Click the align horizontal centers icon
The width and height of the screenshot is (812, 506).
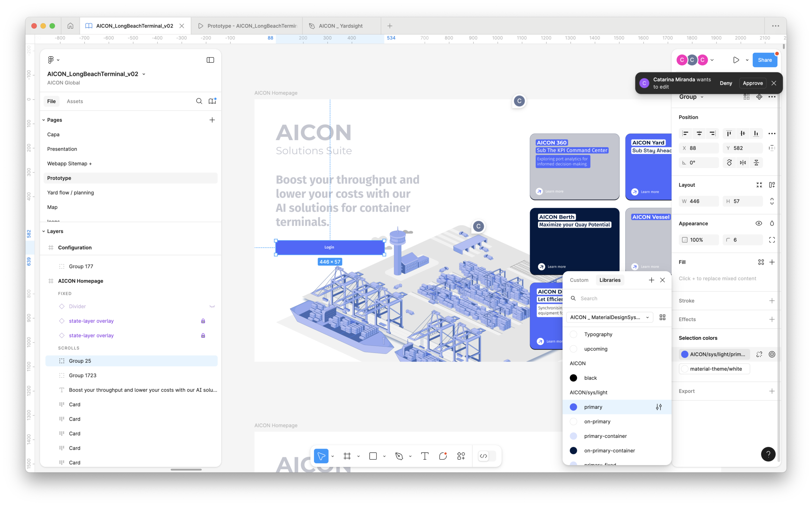coord(699,133)
